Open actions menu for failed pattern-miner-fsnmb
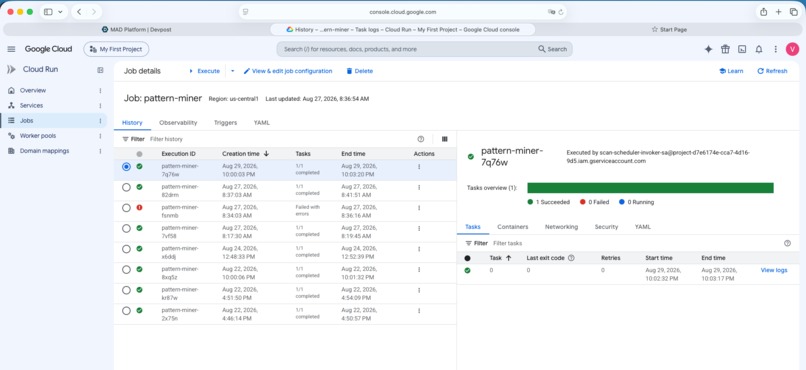Image resolution: width=806 pixels, height=370 pixels. click(x=419, y=208)
